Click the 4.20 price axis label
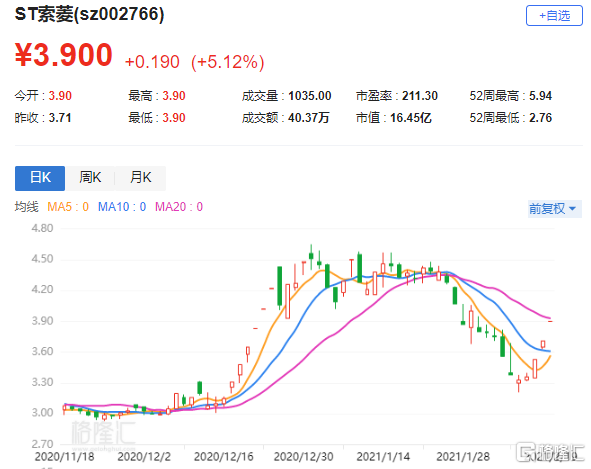Image resolution: width=591 pixels, height=469 pixels. 42,290
